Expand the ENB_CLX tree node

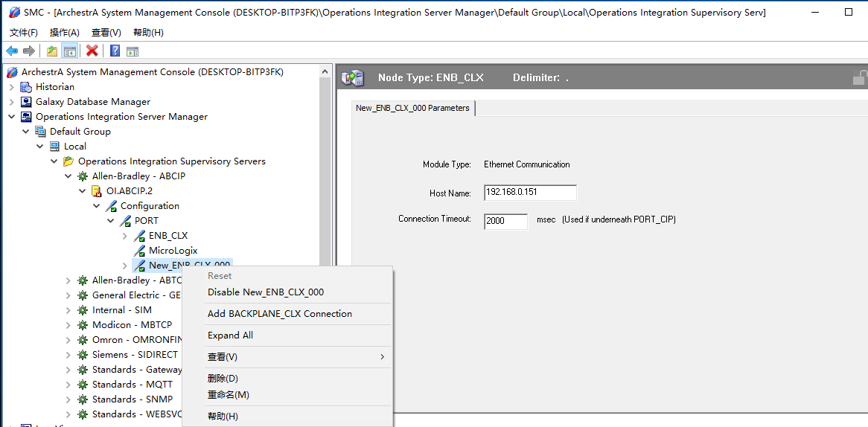click(x=125, y=236)
